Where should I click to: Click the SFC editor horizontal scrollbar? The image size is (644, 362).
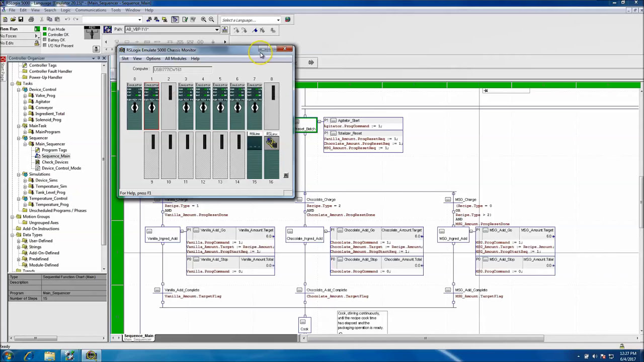425,338
